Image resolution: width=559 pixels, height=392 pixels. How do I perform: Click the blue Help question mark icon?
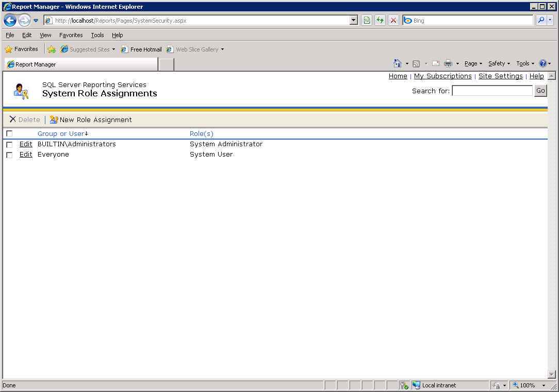point(542,63)
